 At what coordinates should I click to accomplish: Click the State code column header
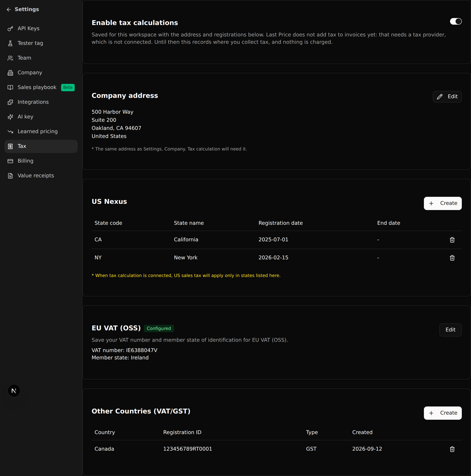(x=108, y=223)
